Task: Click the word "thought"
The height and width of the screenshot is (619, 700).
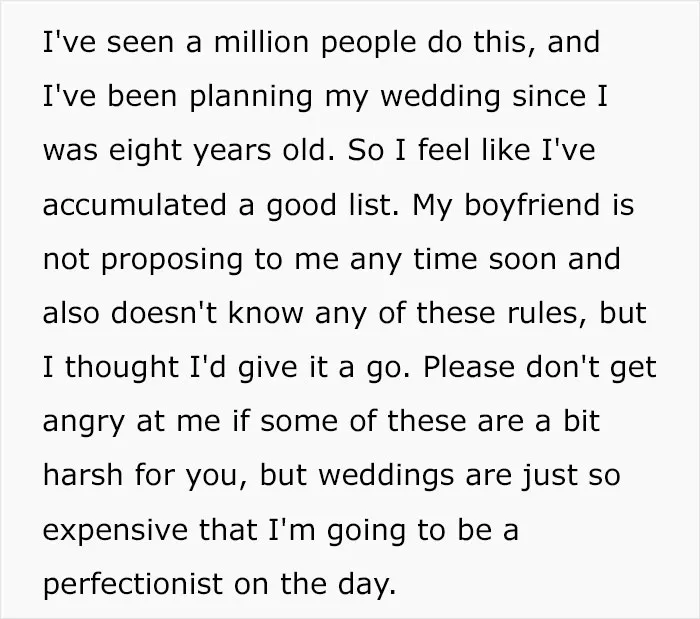Action: coord(122,369)
